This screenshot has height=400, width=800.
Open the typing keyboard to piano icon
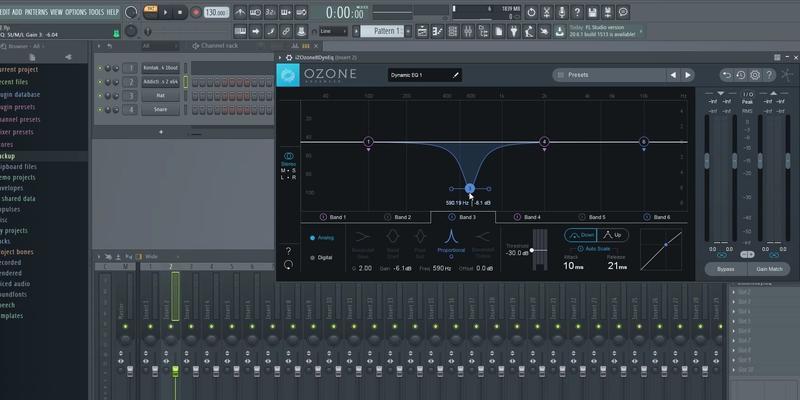tap(240, 31)
